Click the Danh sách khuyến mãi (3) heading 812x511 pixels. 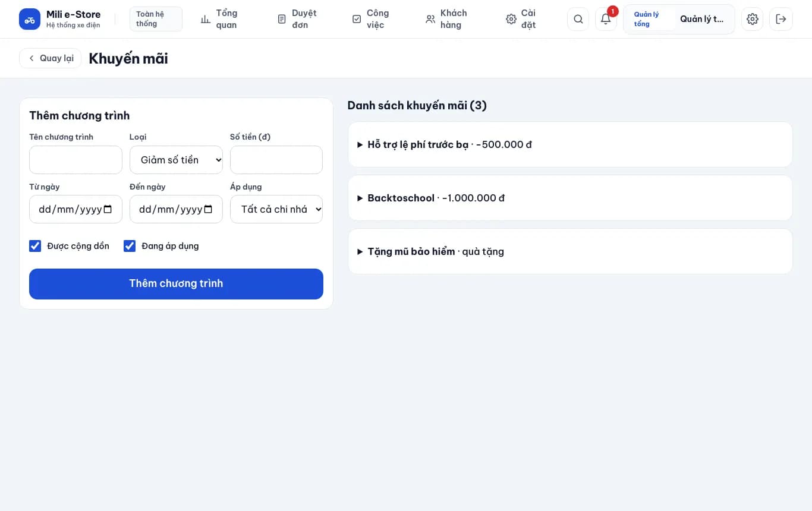point(417,106)
